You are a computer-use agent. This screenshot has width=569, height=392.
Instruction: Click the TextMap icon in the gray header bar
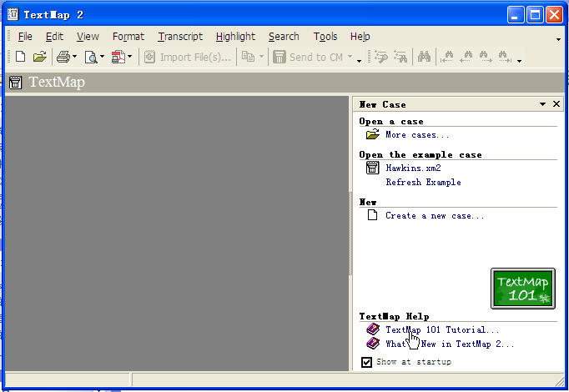point(15,83)
